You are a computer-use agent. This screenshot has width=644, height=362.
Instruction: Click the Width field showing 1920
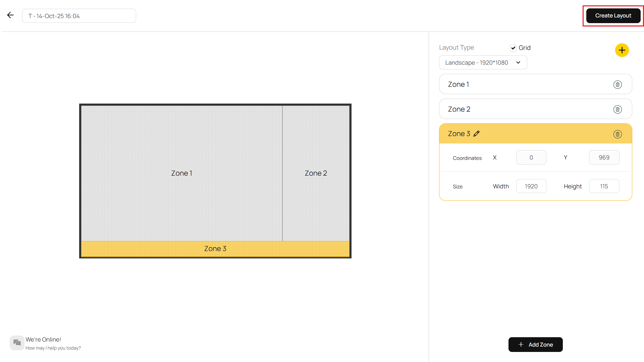coord(531,186)
